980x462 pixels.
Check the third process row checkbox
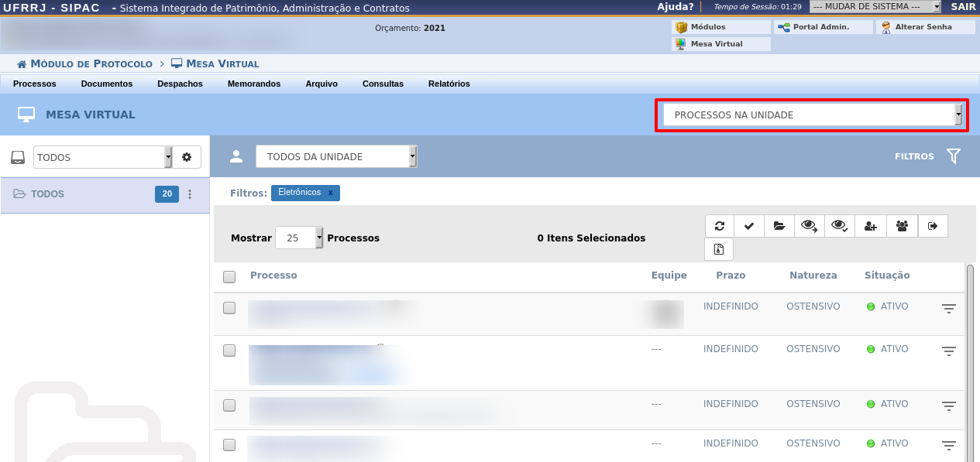tap(229, 406)
